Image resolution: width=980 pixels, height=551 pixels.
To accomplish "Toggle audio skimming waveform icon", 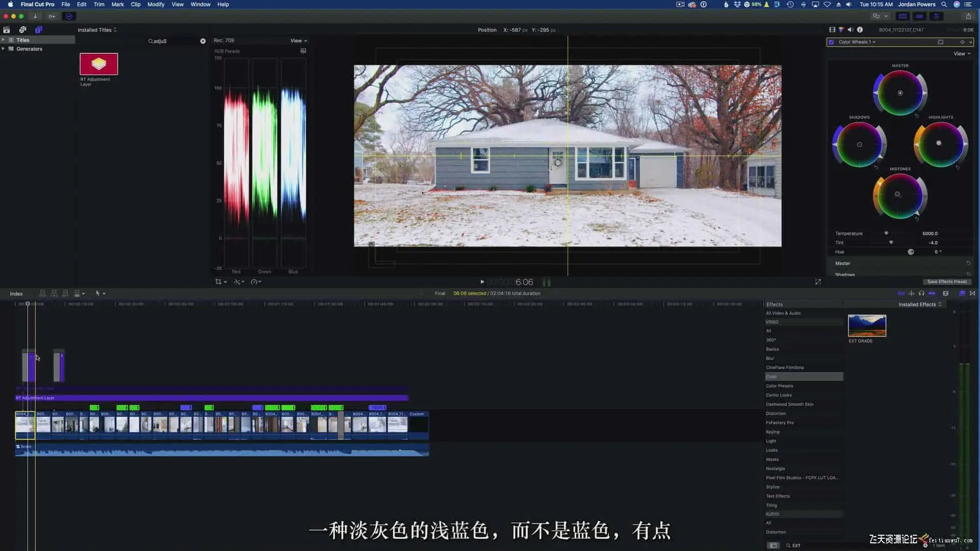I will tap(912, 293).
